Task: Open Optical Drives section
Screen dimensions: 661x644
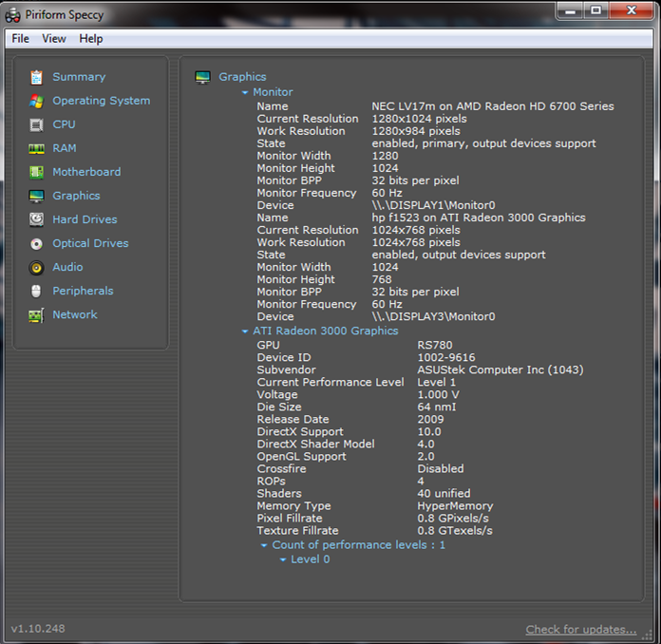Action: pyautogui.click(x=90, y=243)
